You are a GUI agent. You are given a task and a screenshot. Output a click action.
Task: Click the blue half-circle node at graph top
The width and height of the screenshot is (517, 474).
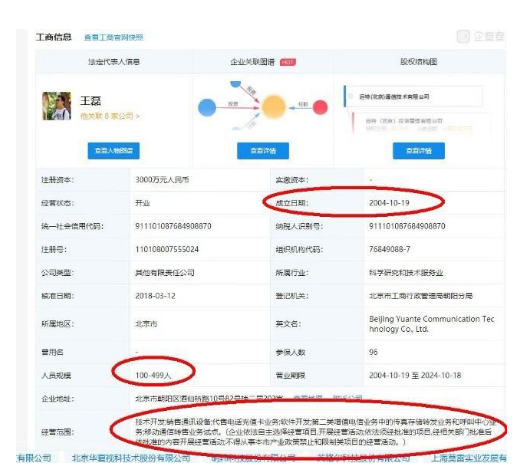click(x=235, y=83)
